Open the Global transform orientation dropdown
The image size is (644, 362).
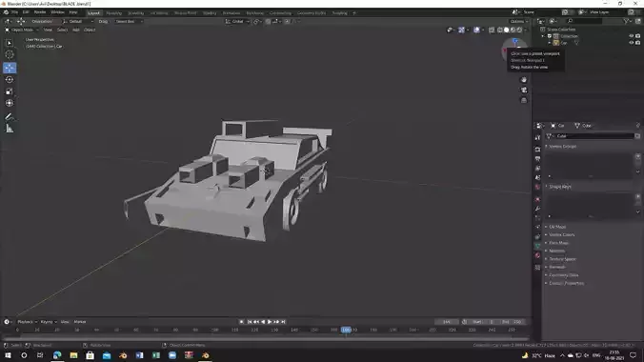pyautogui.click(x=237, y=21)
